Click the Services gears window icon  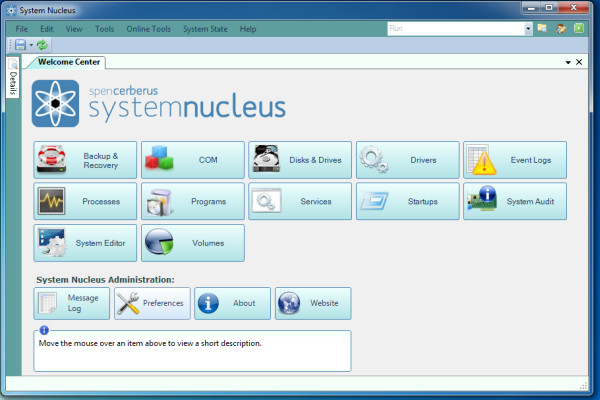(267, 201)
